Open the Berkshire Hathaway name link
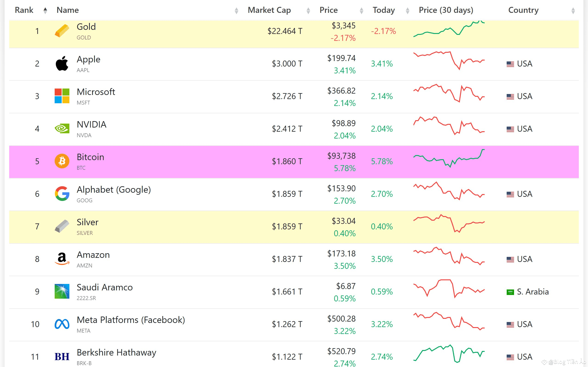Screen dimensions: 588x367 (x=116, y=353)
